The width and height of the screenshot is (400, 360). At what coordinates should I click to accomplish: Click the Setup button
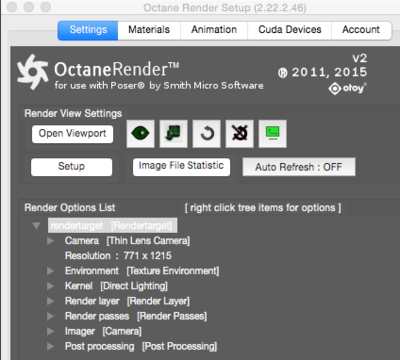pyautogui.click(x=71, y=167)
